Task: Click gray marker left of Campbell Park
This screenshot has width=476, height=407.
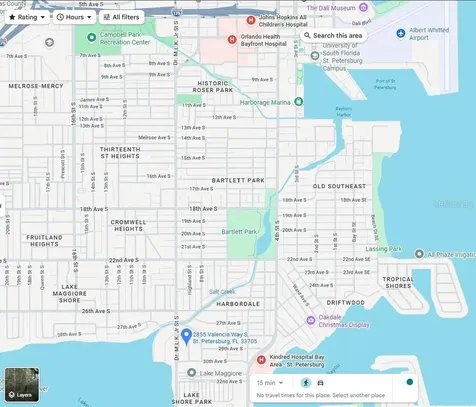Action: [49, 42]
